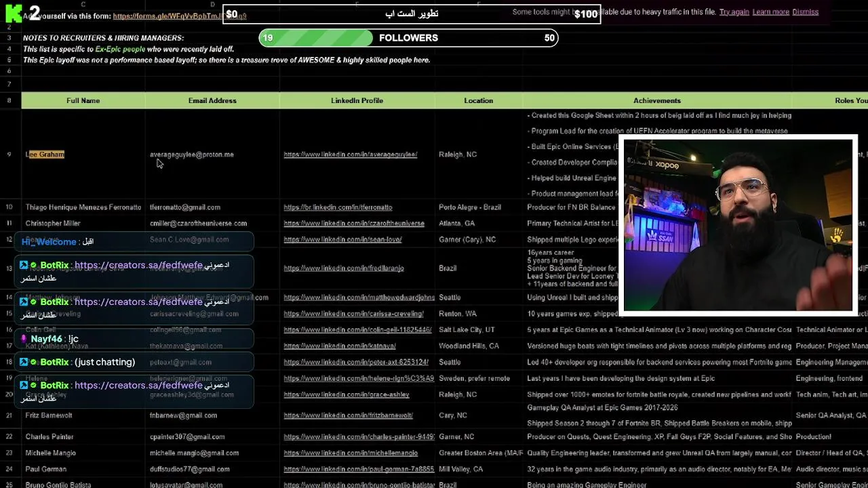The image size is (868, 488).
Task: Click the purple badge icon beside Nayf46
Action: (24, 339)
